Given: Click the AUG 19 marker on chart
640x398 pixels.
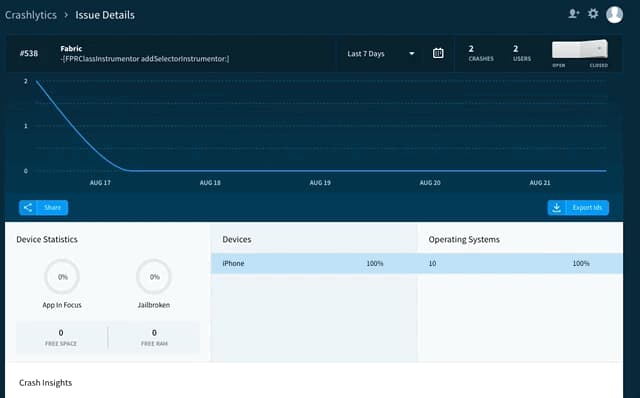Looking at the screenshot, I should (x=320, y=182).
